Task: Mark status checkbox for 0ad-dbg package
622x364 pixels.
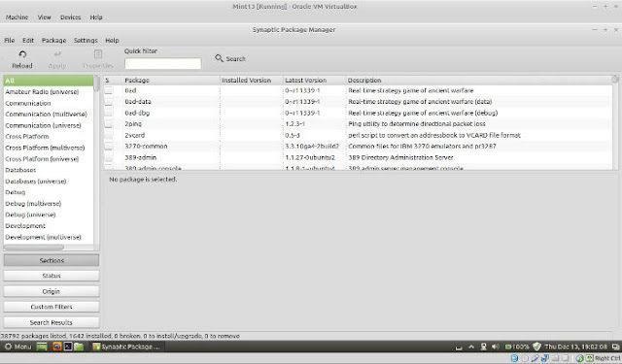Action: [108, 113]
